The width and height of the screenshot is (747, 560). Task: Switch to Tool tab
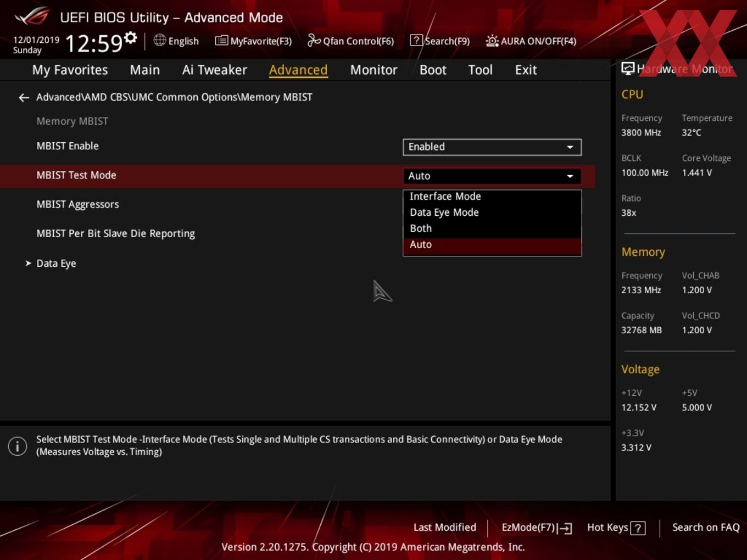click(x=480, y=70)
